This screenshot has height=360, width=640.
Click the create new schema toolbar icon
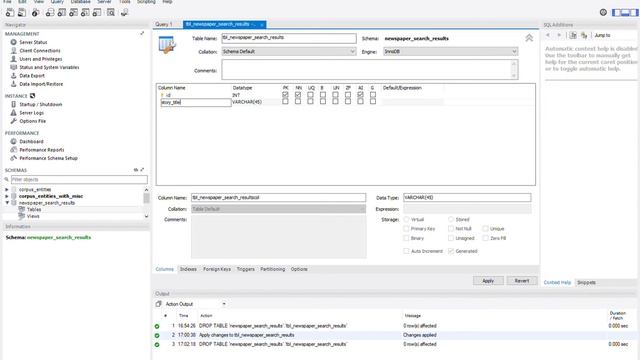[x=50, y=13]
